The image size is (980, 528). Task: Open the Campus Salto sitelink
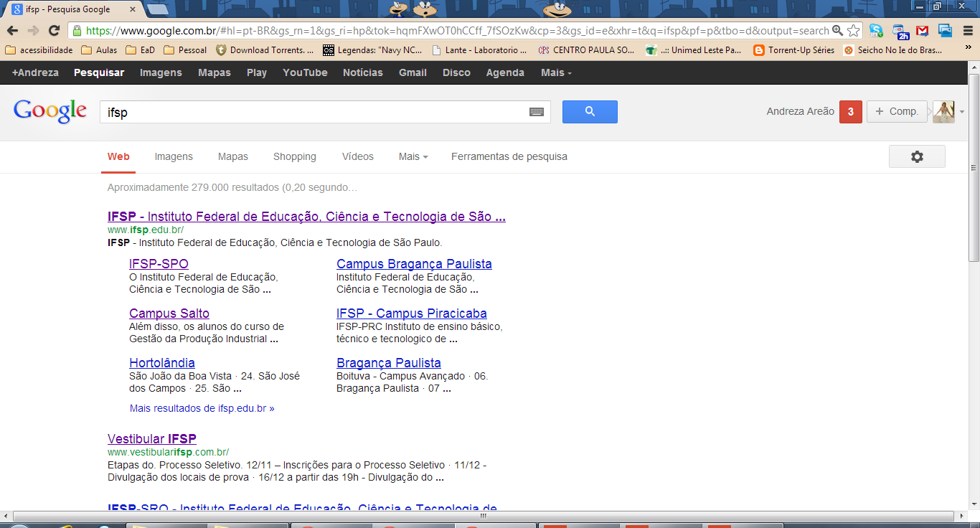tap(169, 313)
